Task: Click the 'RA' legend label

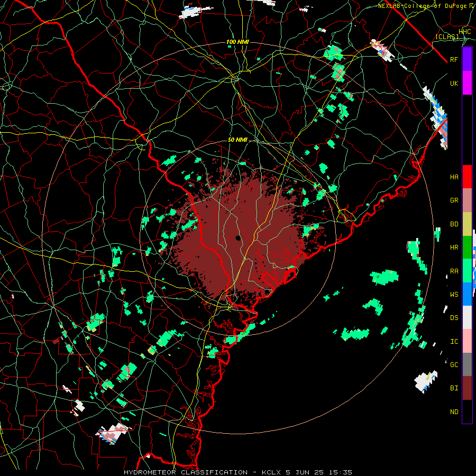Action: click(x=454, y=271)
